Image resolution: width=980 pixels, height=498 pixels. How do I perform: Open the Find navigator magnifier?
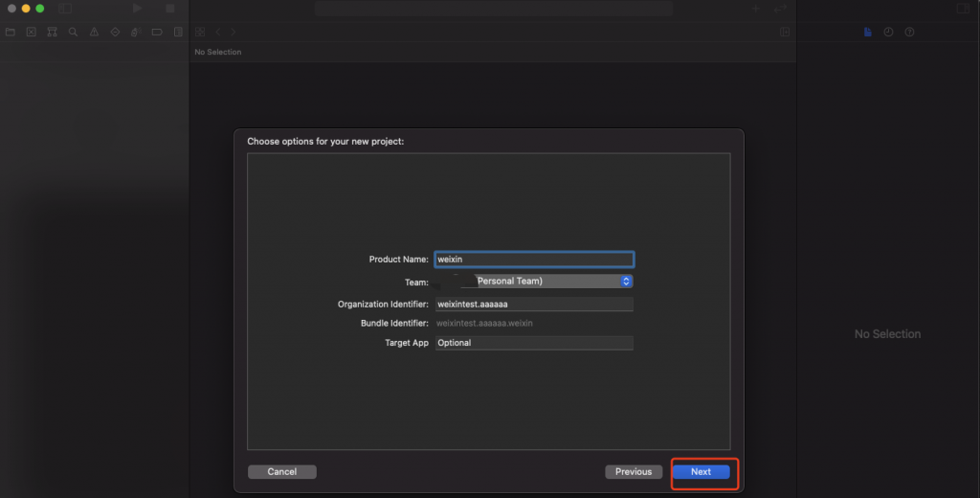(x=73, y=32)
